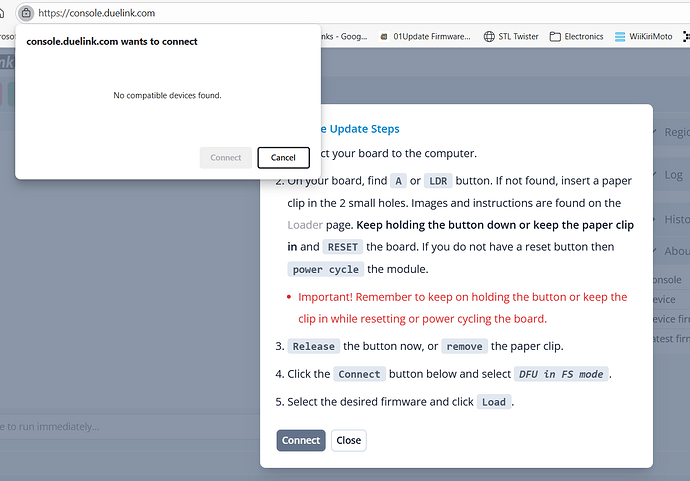Click the 'No compatible devices found' message
Screen dimensions: 690x481
pyautogui.click(x=167, y=96)
